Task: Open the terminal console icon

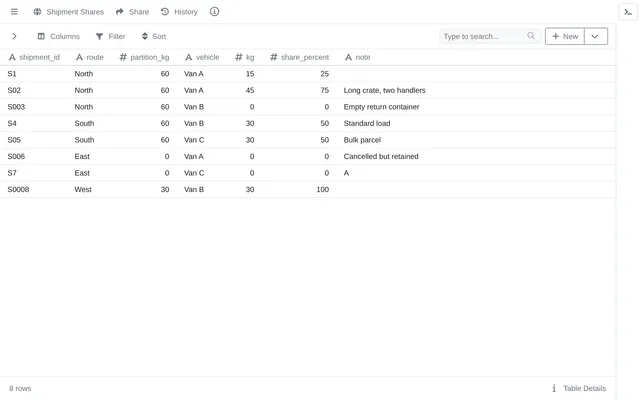Action: [x=628, y=12]
